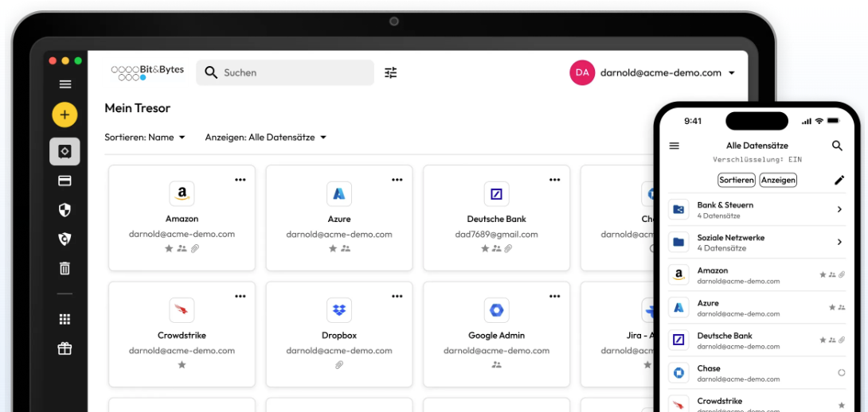Screen dimensions: 868x412
Task: Click the Dropbox card title text
Action: tap(338, 336)
